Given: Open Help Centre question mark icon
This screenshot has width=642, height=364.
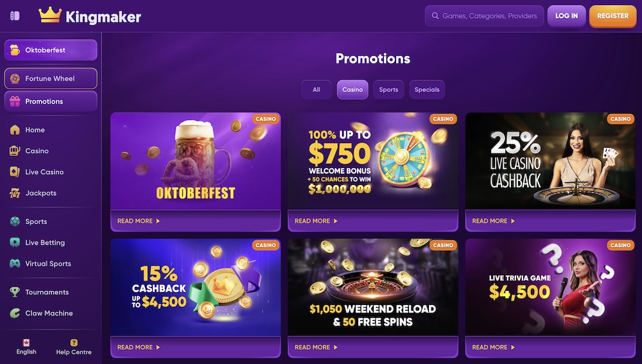Looking at the screenshot, I should tap(74, 343).
